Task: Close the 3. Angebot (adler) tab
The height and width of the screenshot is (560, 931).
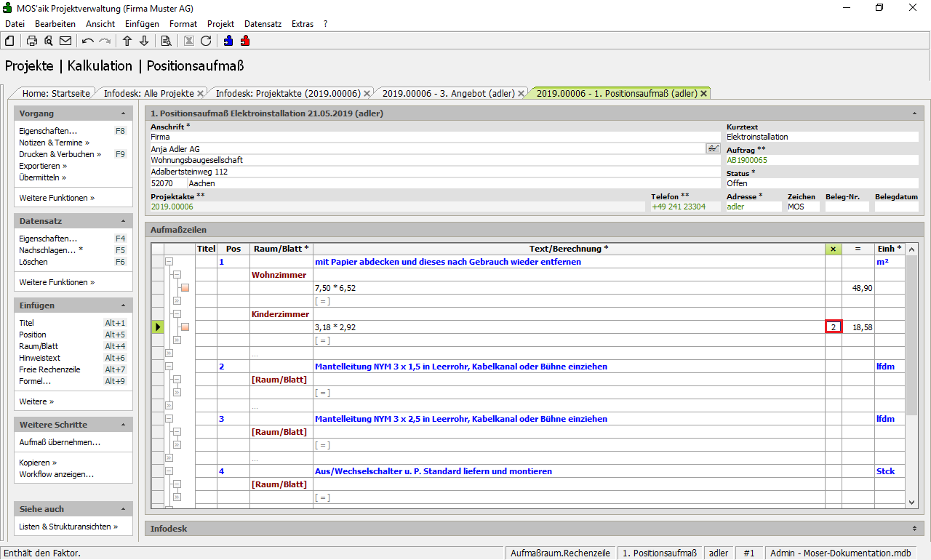Action: (522, 93)
